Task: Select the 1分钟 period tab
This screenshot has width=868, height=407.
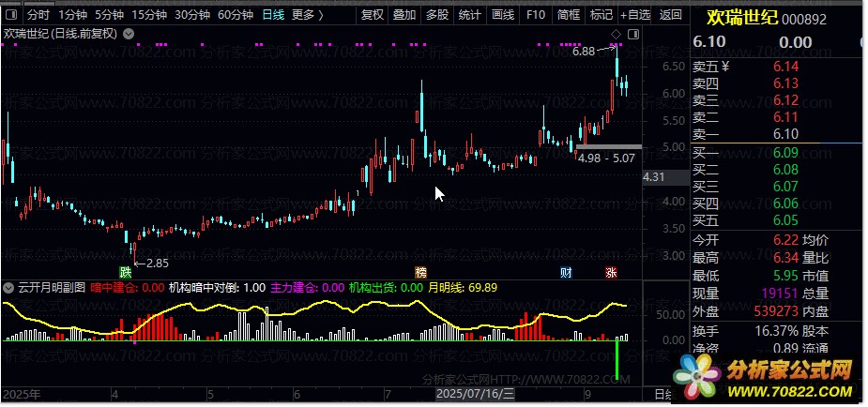Action: point(71,14)
